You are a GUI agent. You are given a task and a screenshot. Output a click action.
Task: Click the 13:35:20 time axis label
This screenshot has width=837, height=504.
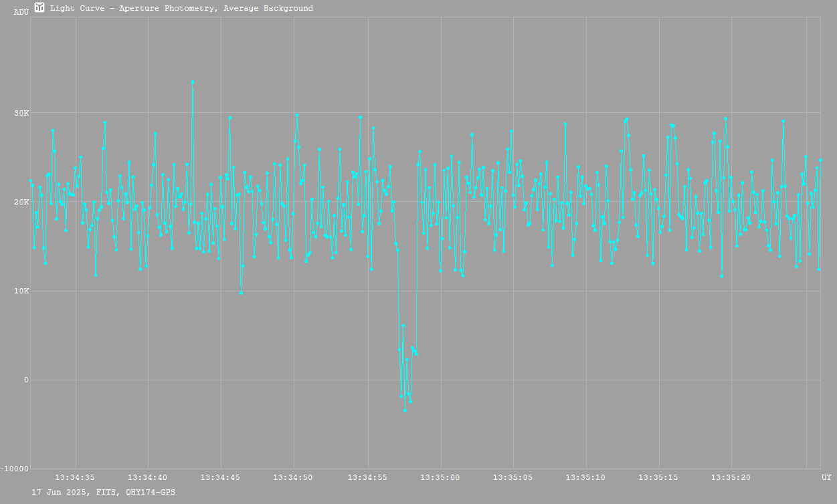(x=732, y=477)
